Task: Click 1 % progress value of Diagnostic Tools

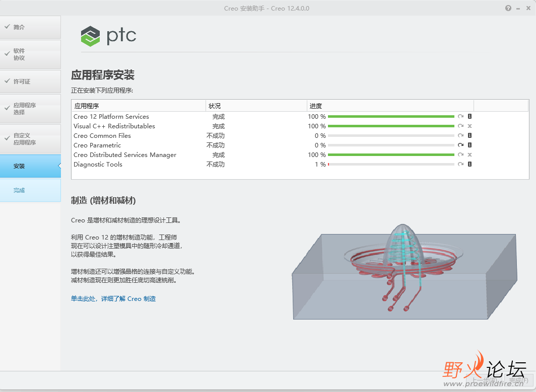Action: [x=320, y=164]
